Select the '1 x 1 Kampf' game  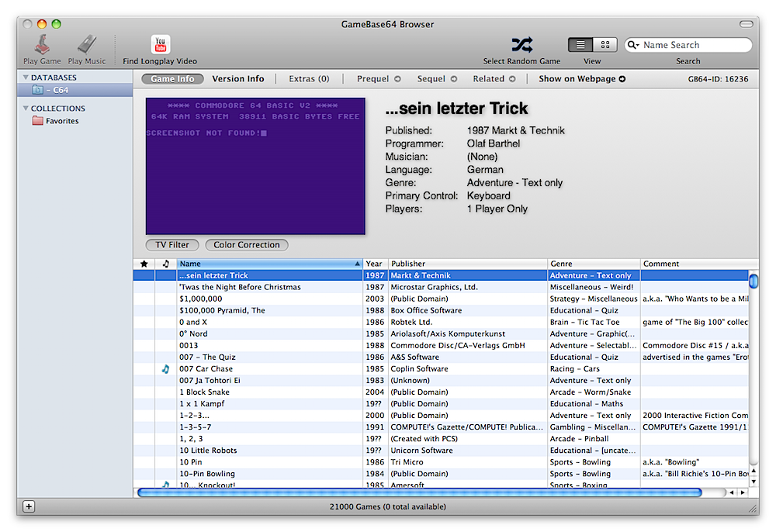[x=441, y=404]
